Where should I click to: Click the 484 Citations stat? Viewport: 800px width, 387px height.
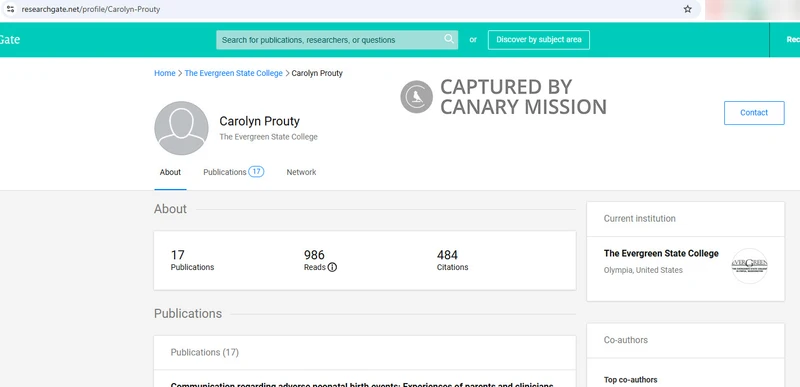[452, 260]
